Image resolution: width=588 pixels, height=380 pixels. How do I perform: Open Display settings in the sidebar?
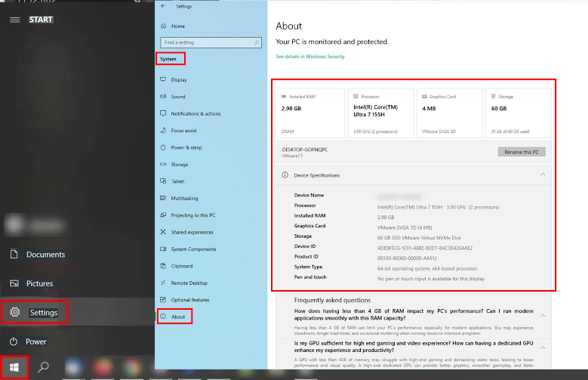pos(179,79)
